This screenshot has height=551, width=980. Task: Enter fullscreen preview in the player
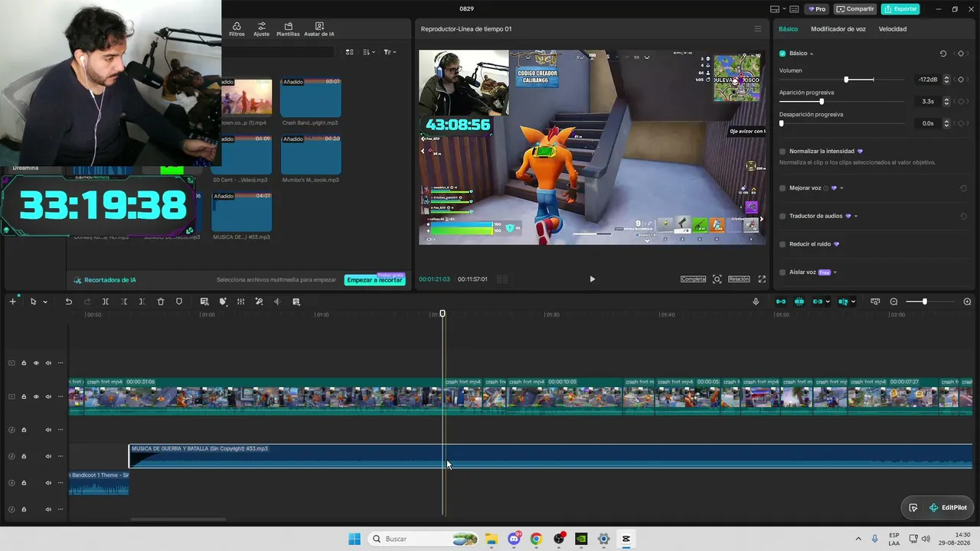(x=762, y=279)
